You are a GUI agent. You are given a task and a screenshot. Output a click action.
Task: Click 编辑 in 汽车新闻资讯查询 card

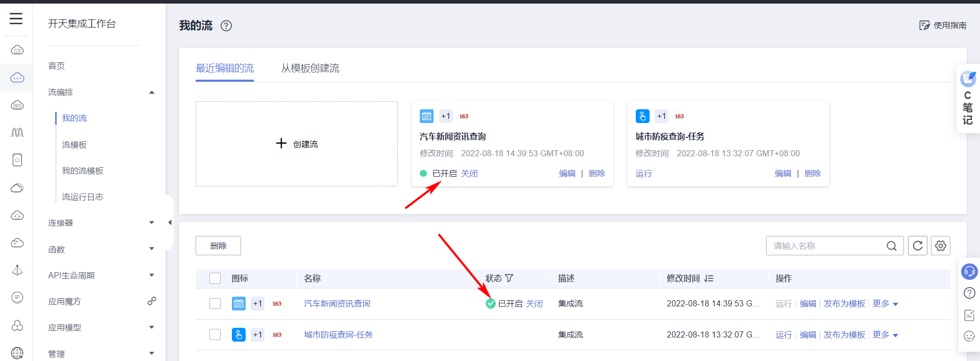pos(567,174)
